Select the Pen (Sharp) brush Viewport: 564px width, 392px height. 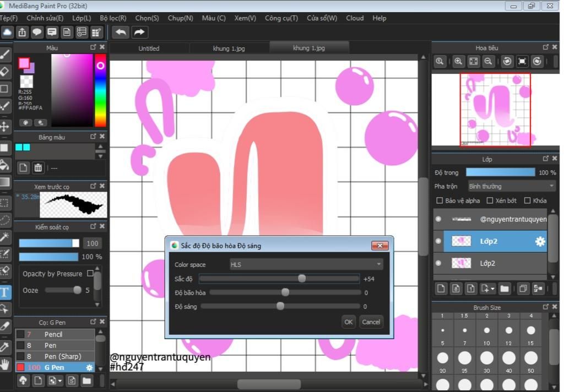click(x=55, y=356)
